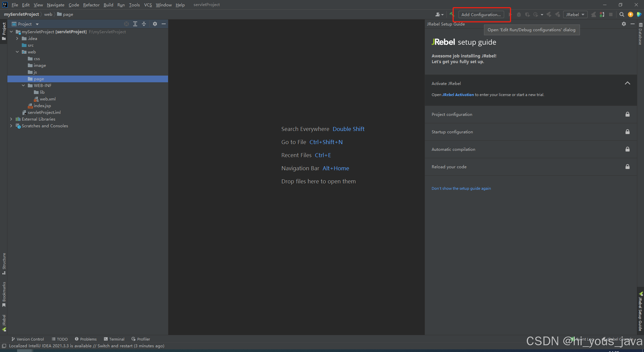Open the JRebel Activation link
Image resolution: width=644 pixels, height=352 pixels.
[458, 95]
